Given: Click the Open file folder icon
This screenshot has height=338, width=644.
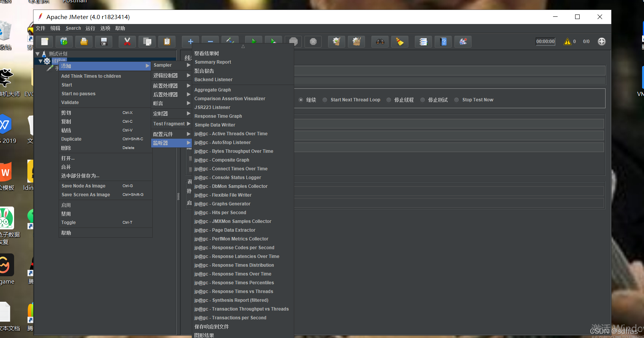Looking at the screenshot, I should 84,42.
